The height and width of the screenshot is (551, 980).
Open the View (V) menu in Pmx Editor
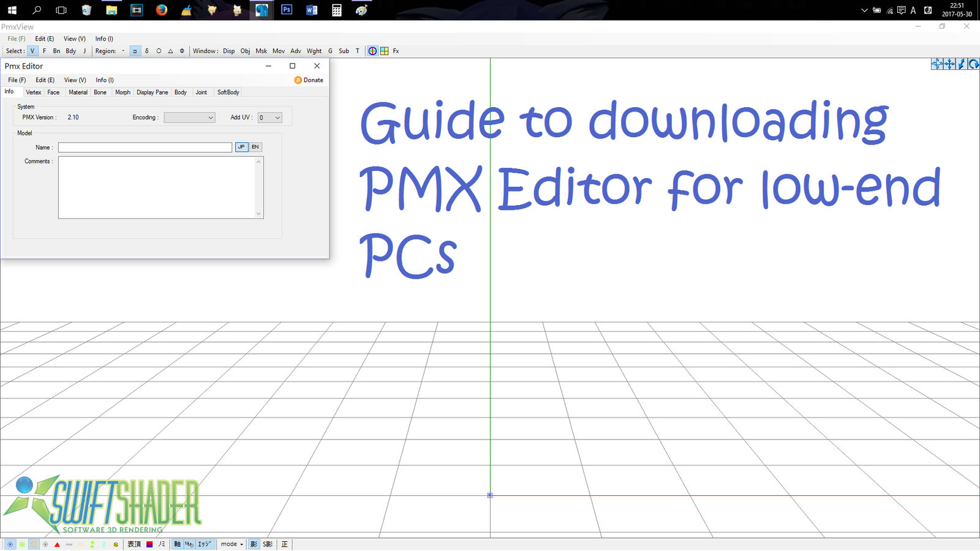click(74, 80)
